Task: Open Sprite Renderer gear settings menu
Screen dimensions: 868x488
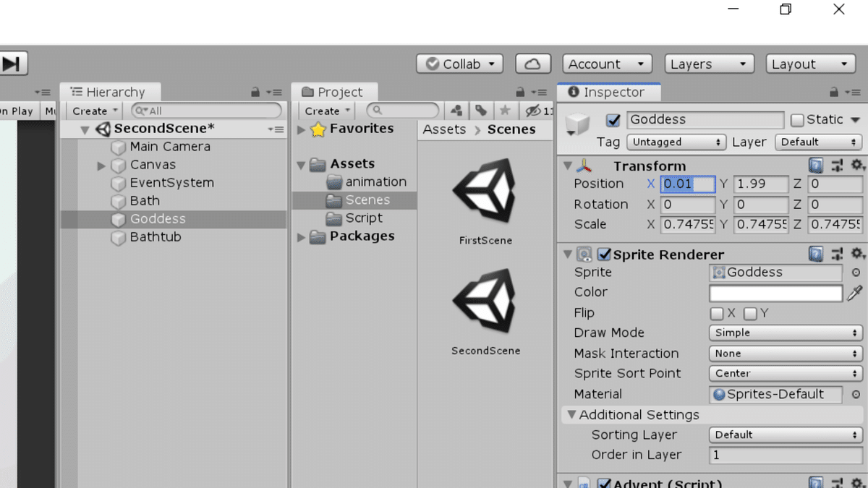Action: click(858, 254)
